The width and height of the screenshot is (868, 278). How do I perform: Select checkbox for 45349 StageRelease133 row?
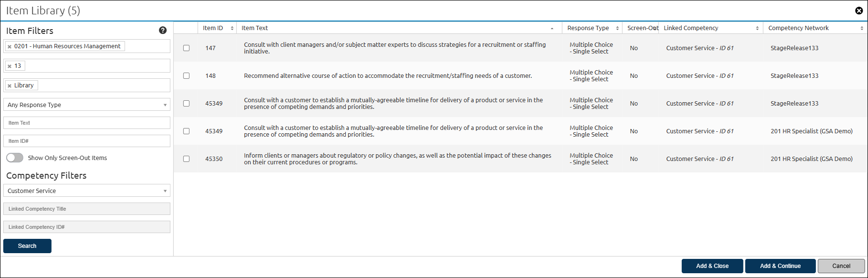point(186,103)
